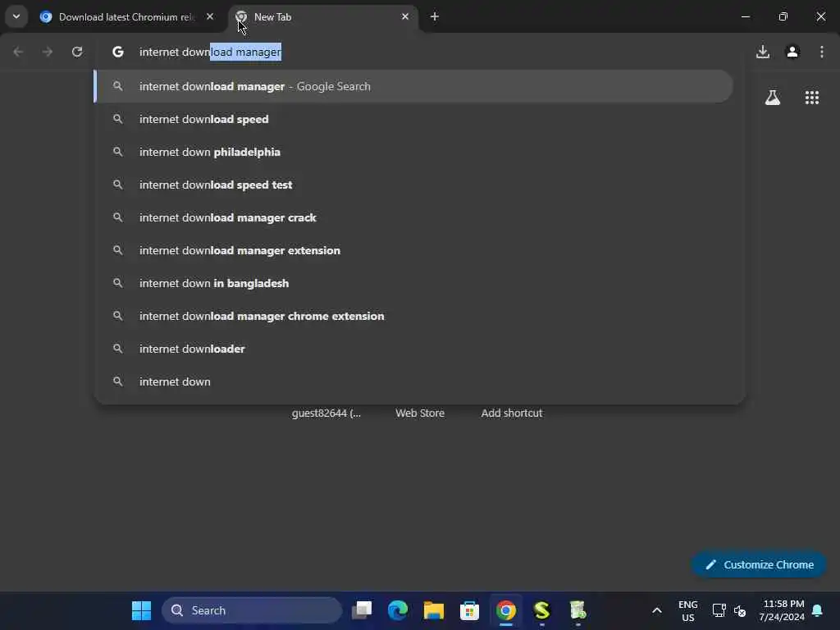This screenshot has width=840, height=630.
Task: Click the Google G icon in address bar
Action: pos(118,52)
